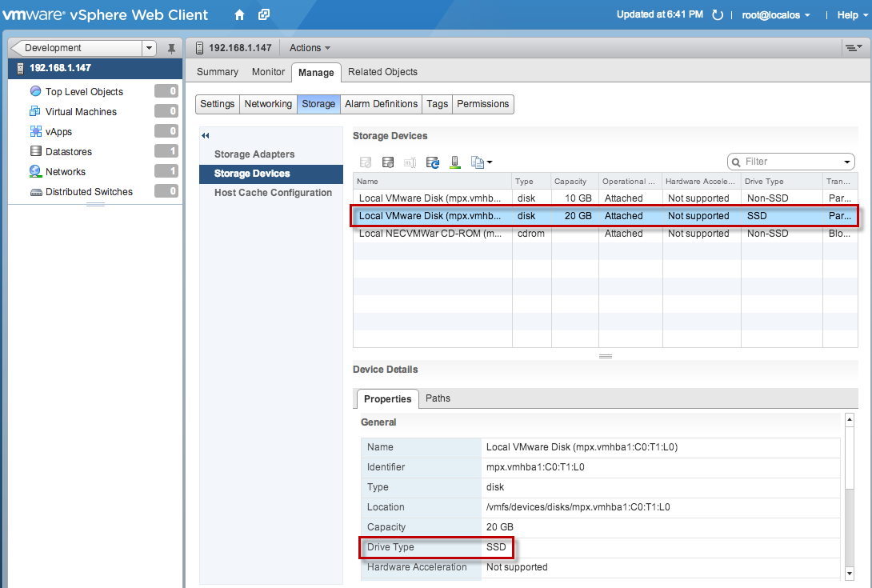Open the root@localos user menu

(776, 15)
